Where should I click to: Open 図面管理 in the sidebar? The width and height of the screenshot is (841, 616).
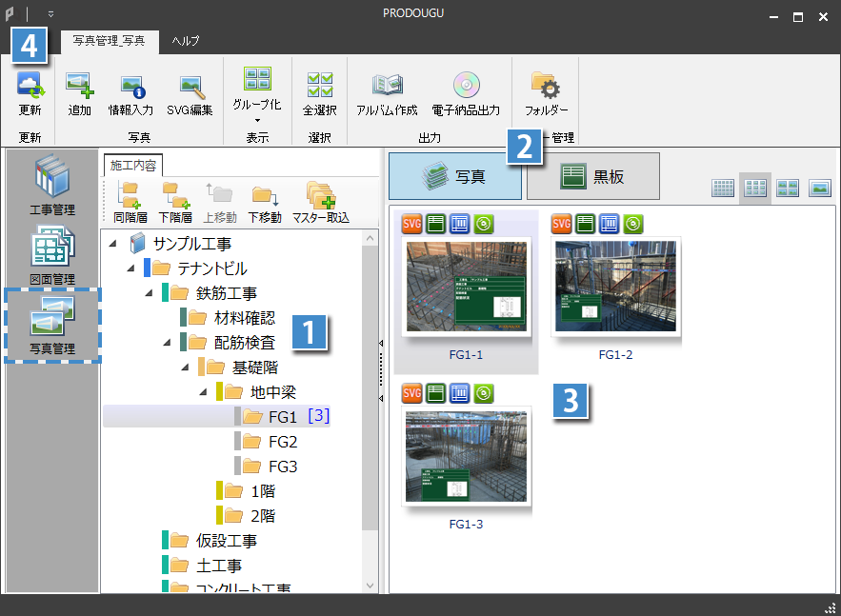pyautogui.click(x=52, y=253)
